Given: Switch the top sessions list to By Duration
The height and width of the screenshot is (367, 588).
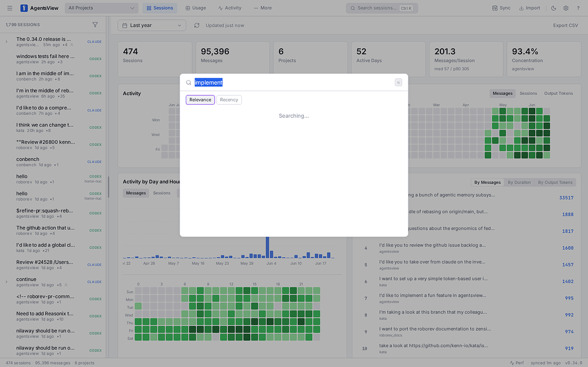Looking at the screenshot, I should pos(519,182).
